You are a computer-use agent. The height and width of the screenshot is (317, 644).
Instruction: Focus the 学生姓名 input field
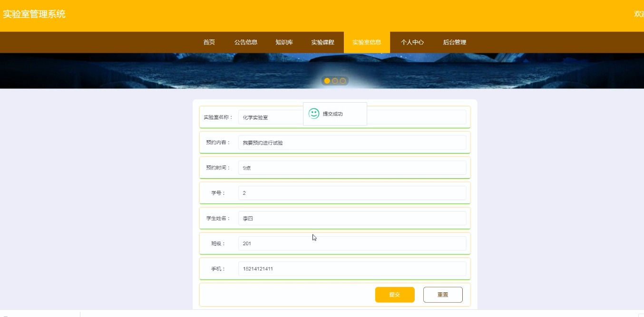[x=352, y=218]
